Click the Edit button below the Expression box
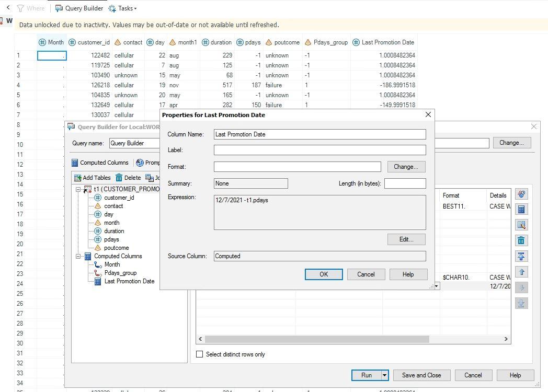This screenshot has width=548, height=392. point(406,239)
